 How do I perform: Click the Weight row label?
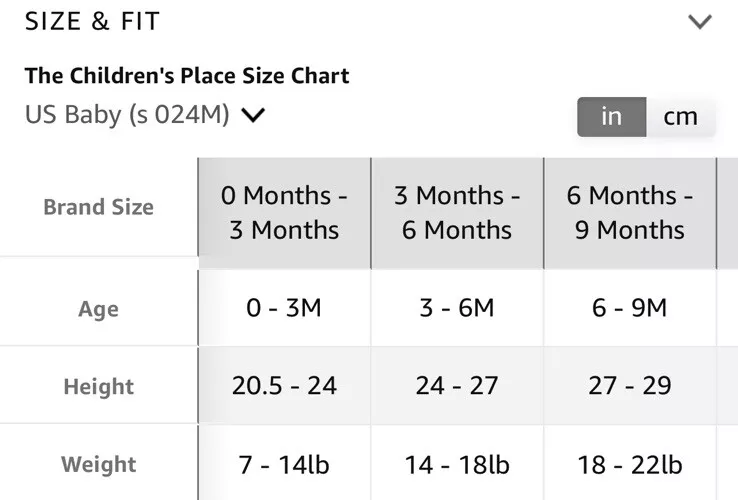point(99,464)
